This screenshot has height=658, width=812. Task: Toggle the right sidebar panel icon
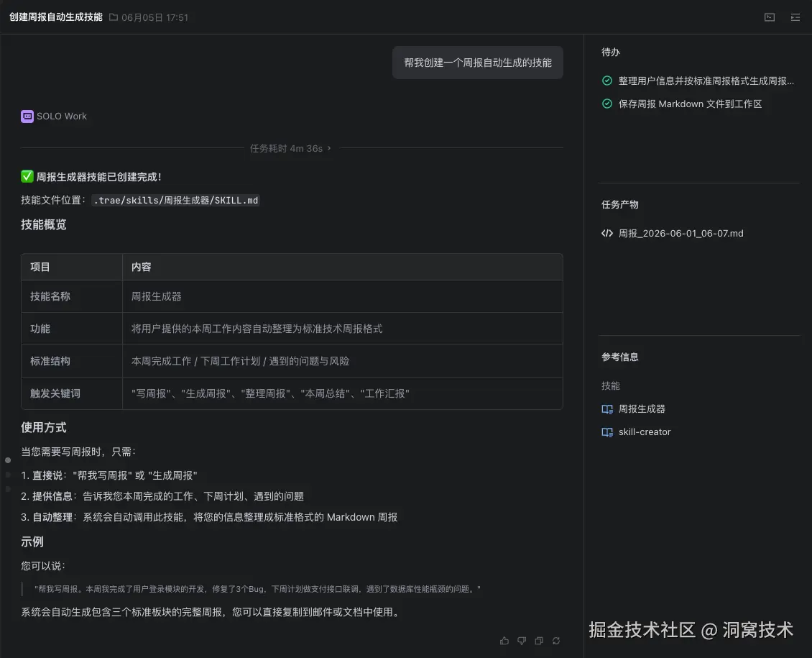point(795,17)
